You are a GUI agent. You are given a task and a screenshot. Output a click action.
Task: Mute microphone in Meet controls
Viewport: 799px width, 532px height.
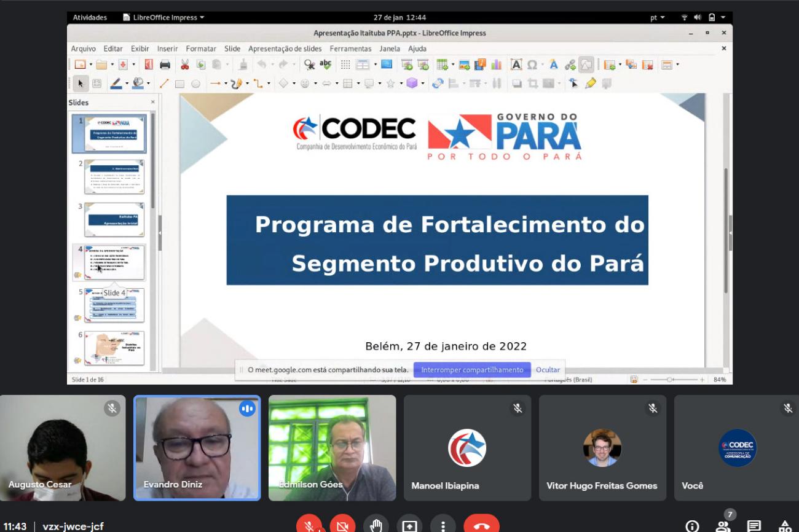pos(309,526)
